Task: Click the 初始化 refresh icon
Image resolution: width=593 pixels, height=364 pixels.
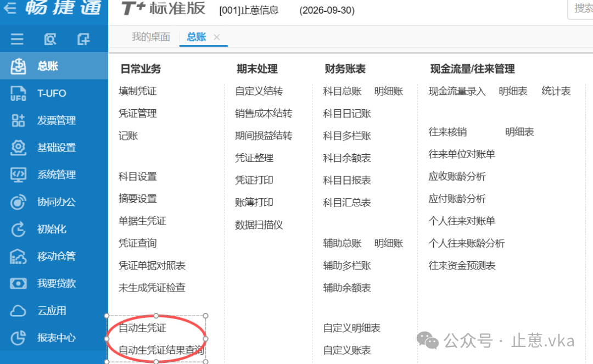Action: pos(18,229)
